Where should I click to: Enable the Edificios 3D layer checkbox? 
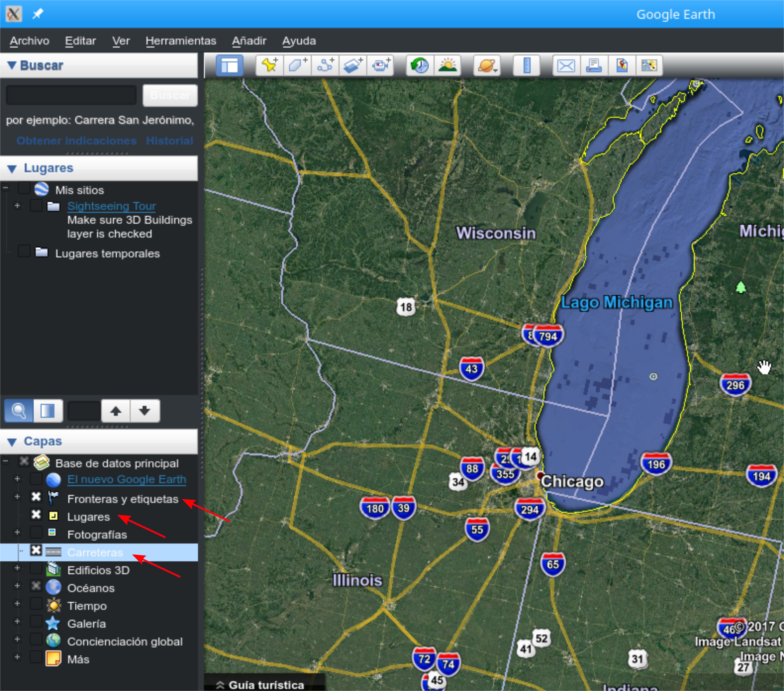pyautogui.click(x=36, y=569)
